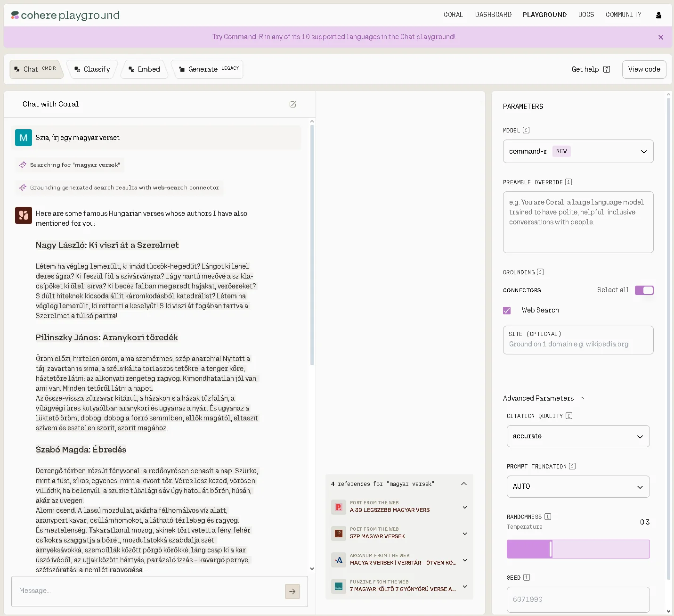Click the Preamble Override text area
Viewport: 674px width, 616px height.
pyautogui.click(x=578, y=222)
